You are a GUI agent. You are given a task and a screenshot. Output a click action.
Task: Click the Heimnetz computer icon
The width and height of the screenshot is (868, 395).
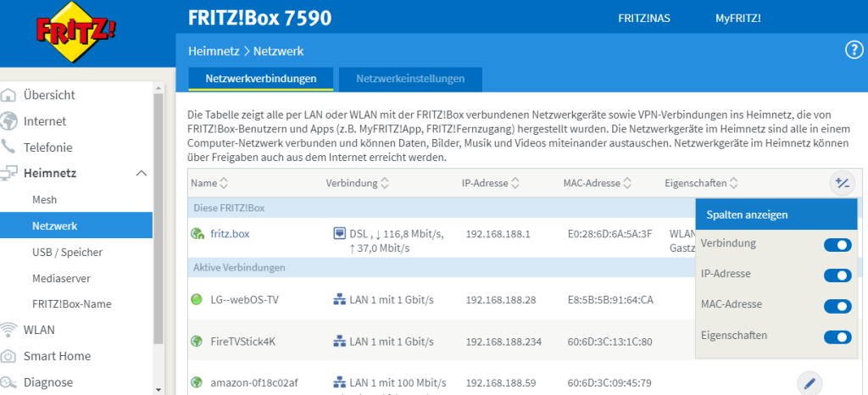(x=8, y=173)
